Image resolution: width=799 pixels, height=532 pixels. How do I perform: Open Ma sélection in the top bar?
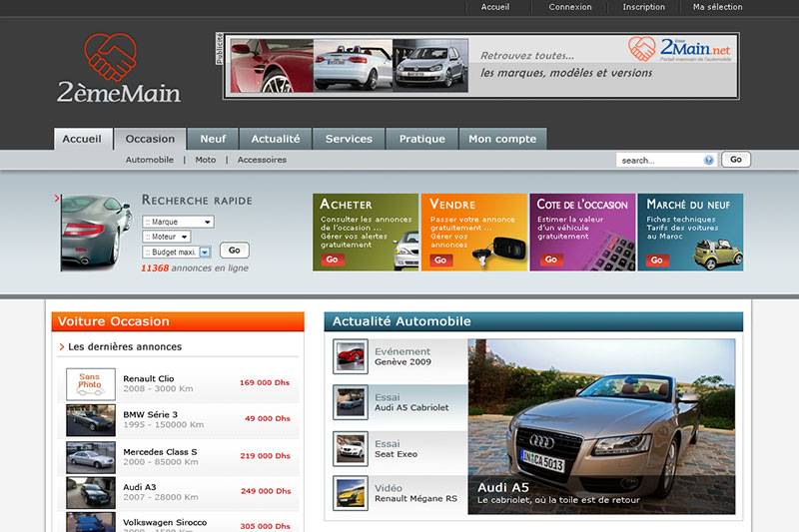[x=717, y=7]
